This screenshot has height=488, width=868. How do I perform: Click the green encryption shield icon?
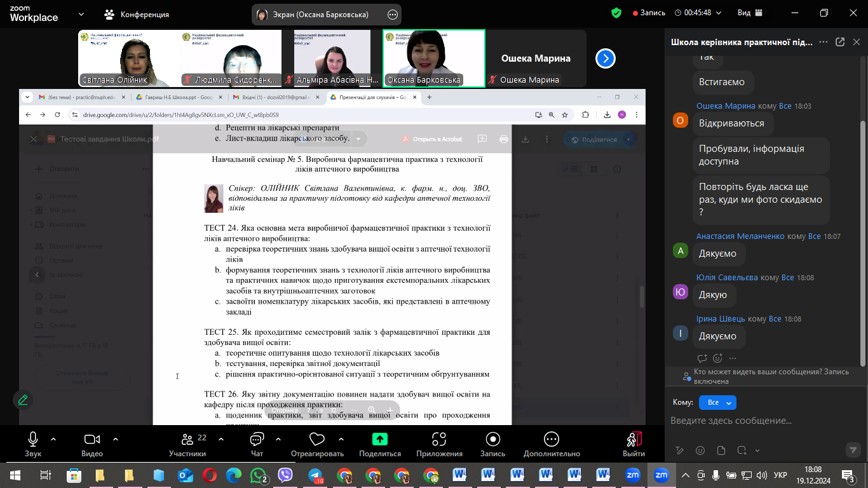point(616,13)
